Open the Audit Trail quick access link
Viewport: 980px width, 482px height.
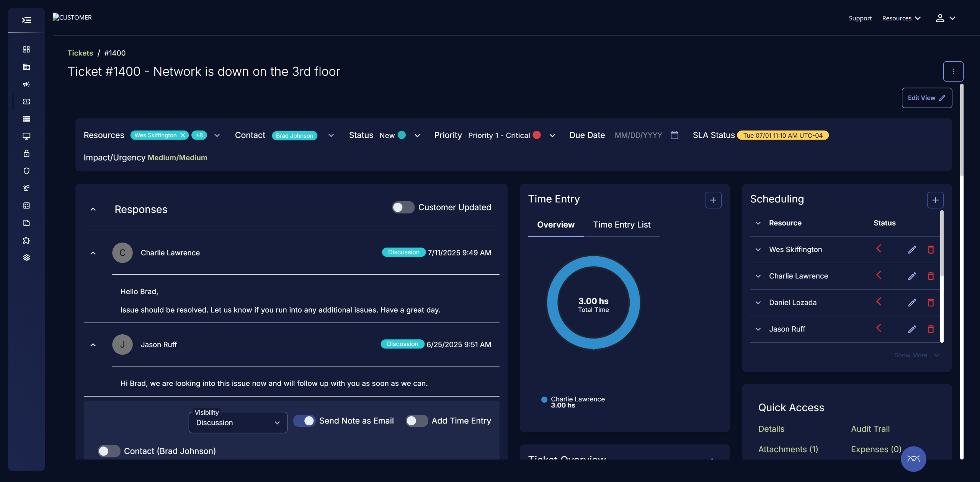(x=870, y=429)
